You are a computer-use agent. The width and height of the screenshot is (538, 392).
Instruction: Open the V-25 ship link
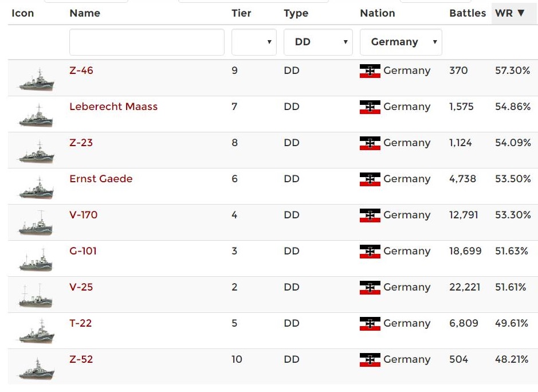[x=81, y=287]
